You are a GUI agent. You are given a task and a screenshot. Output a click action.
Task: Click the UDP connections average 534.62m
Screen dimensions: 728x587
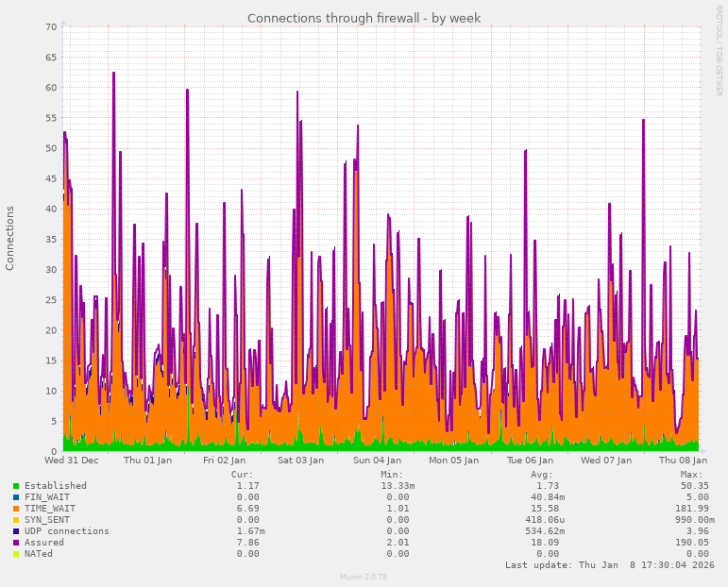pyautogui.click(x=545, y=531)
